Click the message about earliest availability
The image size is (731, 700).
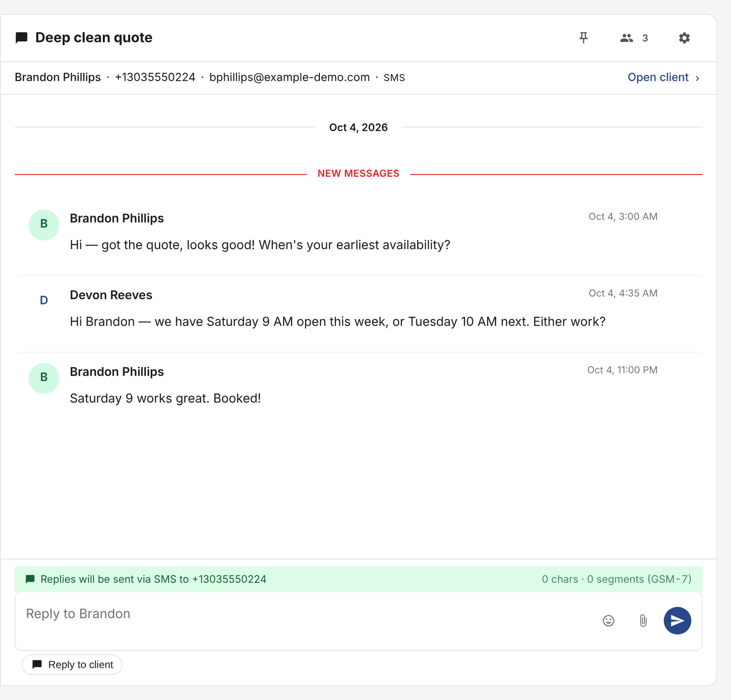[260, 245]
